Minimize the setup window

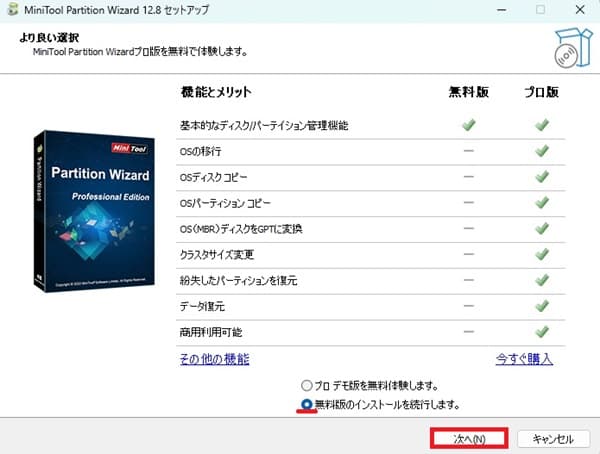point(502,10)
